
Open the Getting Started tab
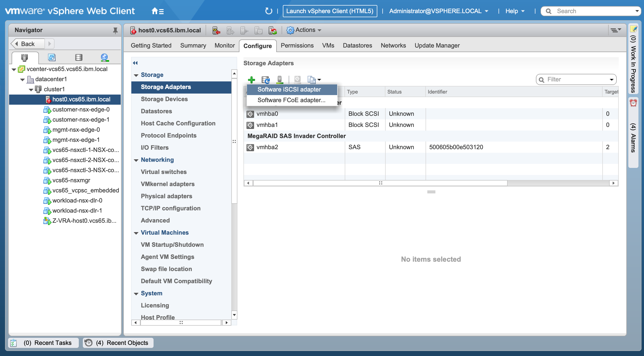point(151,46)
